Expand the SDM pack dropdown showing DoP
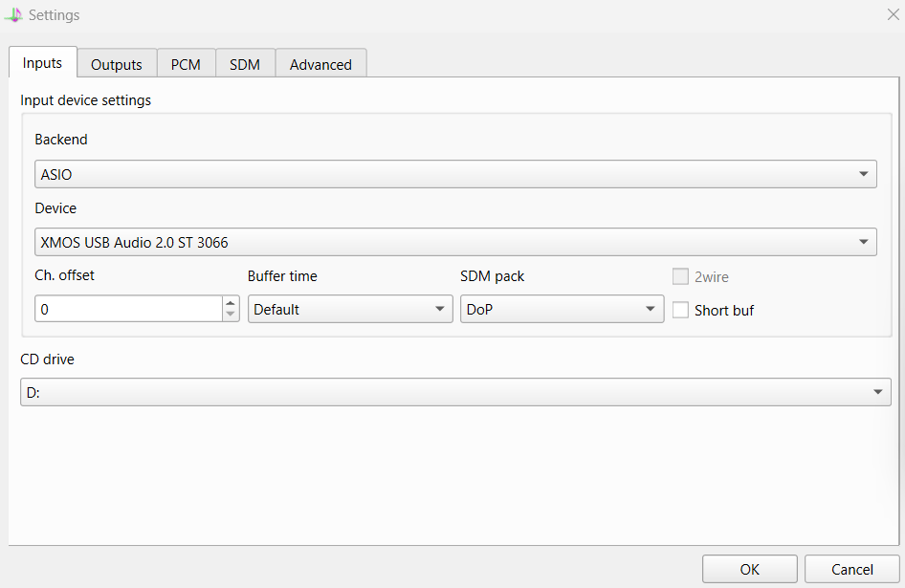 click(563, 309)
